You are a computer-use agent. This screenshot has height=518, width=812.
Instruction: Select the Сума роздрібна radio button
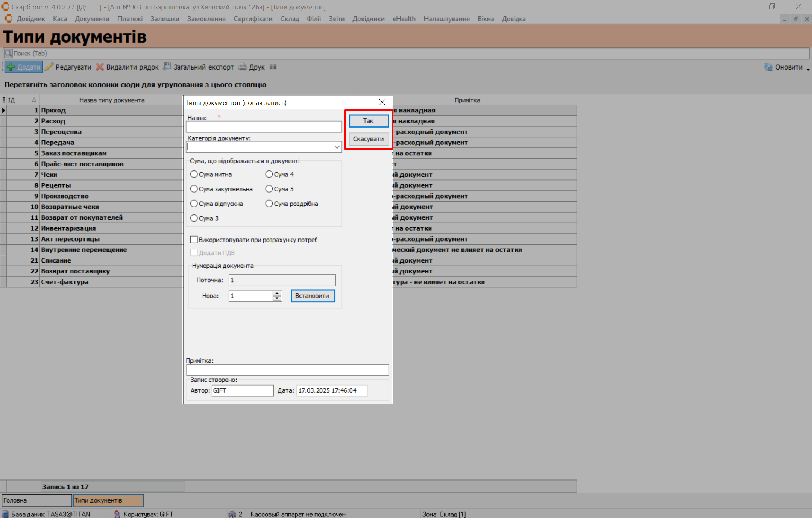coord(269,204)
